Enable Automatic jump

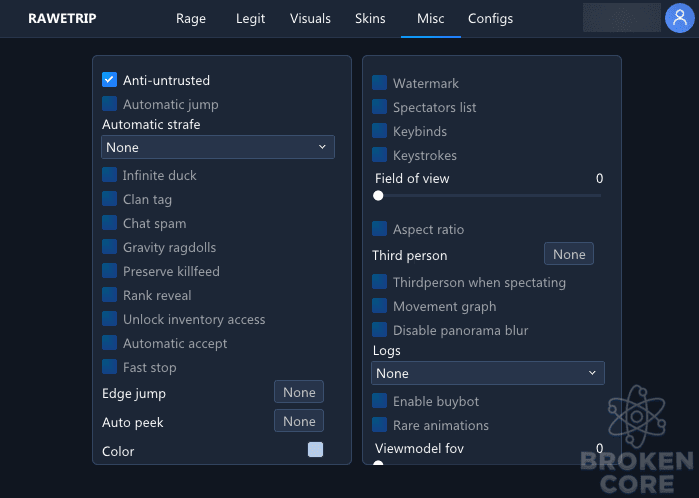[109, 104]
